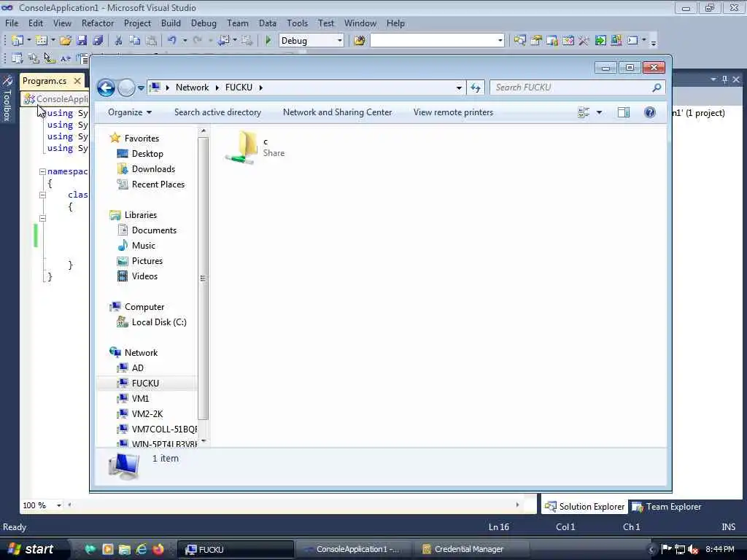
Task: Open the Tools menu
Action: (298, 23)
